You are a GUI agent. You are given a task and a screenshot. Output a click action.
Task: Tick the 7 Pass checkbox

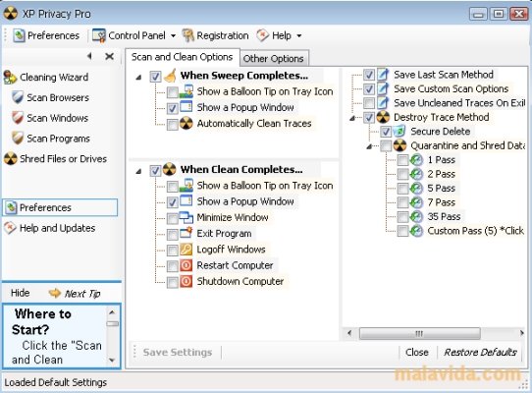(402, 202)
